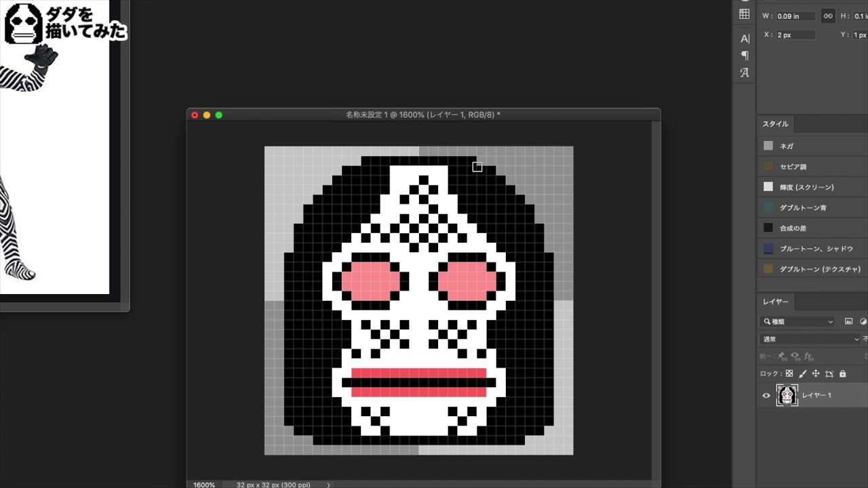Toggle lock image pixels brush icon
Image resolution: width=868 pixels, height=488 pixels.
point(803,373)
